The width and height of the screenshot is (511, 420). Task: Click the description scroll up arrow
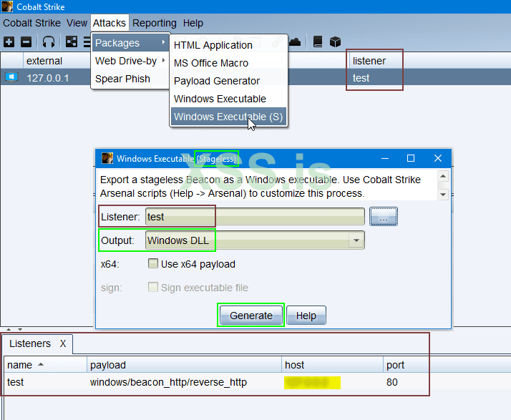(x=443, y=176)
